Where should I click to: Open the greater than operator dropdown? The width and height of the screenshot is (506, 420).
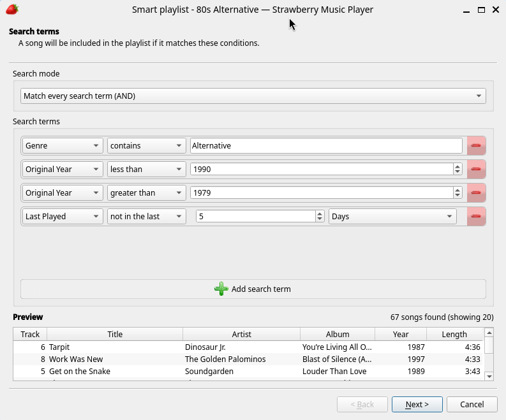[147, 192]
